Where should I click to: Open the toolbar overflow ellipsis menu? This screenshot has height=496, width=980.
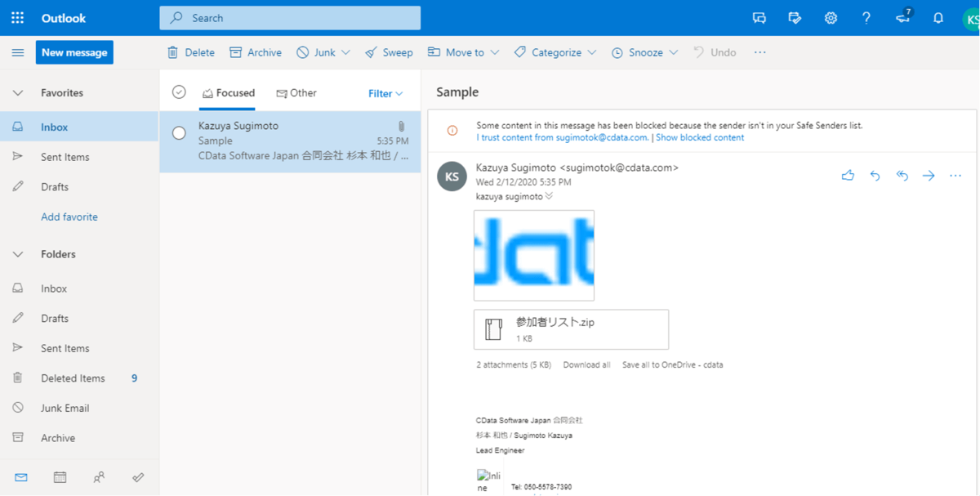(760, 52)
